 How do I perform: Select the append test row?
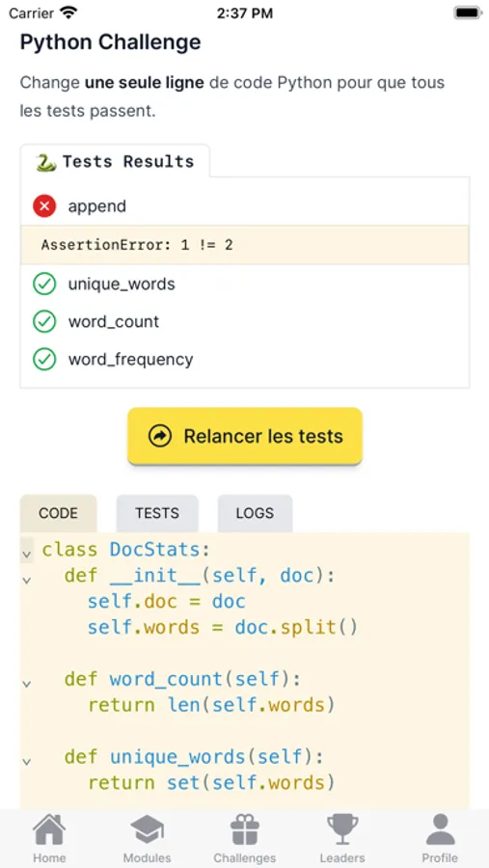pos(245,206)
